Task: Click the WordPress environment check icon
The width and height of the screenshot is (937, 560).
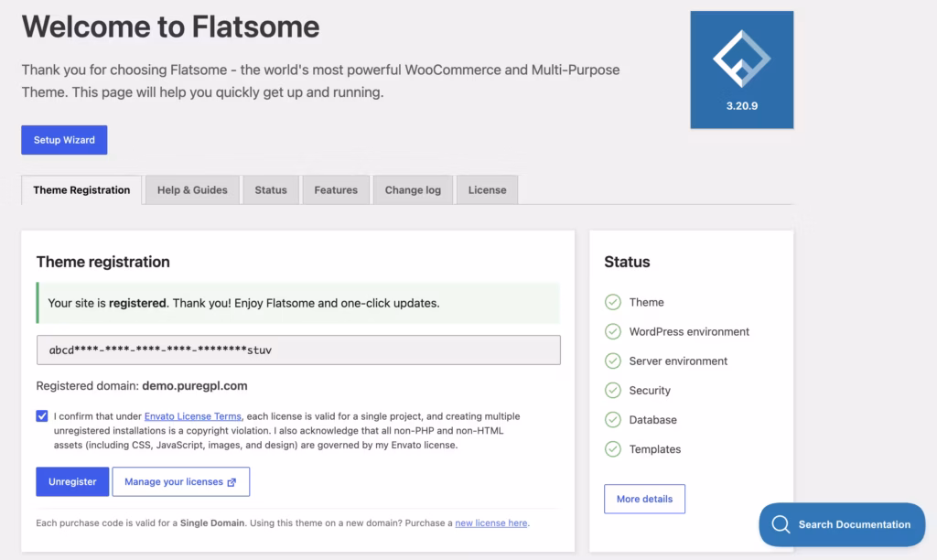Action: click(x=612, y=331)
